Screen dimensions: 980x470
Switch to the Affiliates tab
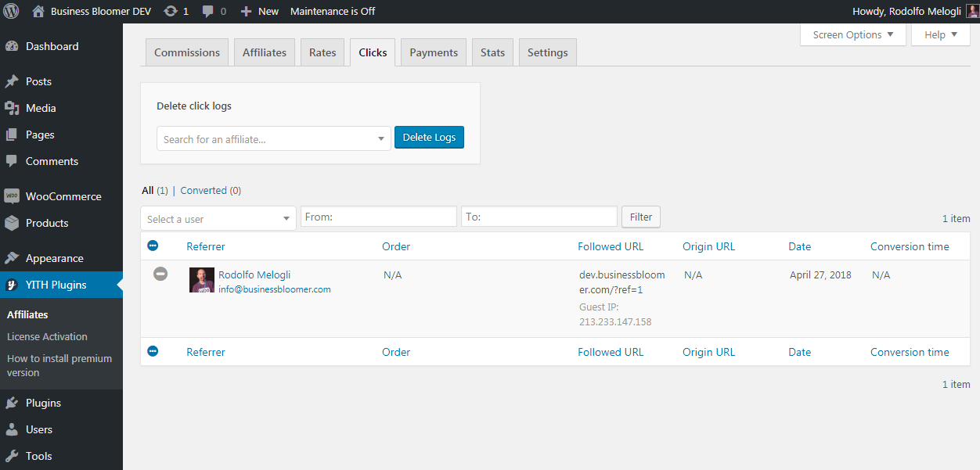[x=265, y=52]
